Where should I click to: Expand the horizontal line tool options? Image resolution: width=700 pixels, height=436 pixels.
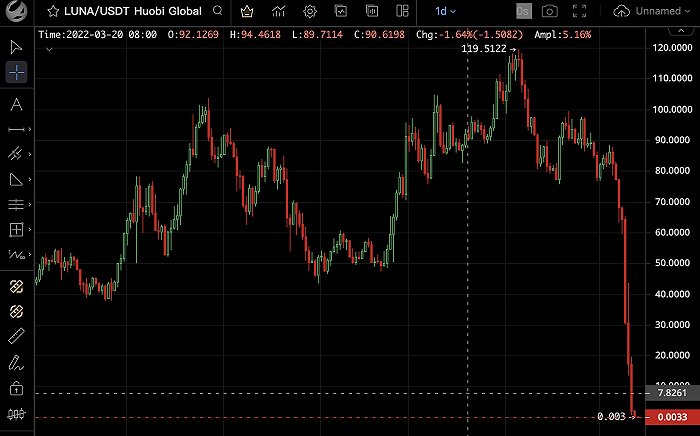[30, 129]
